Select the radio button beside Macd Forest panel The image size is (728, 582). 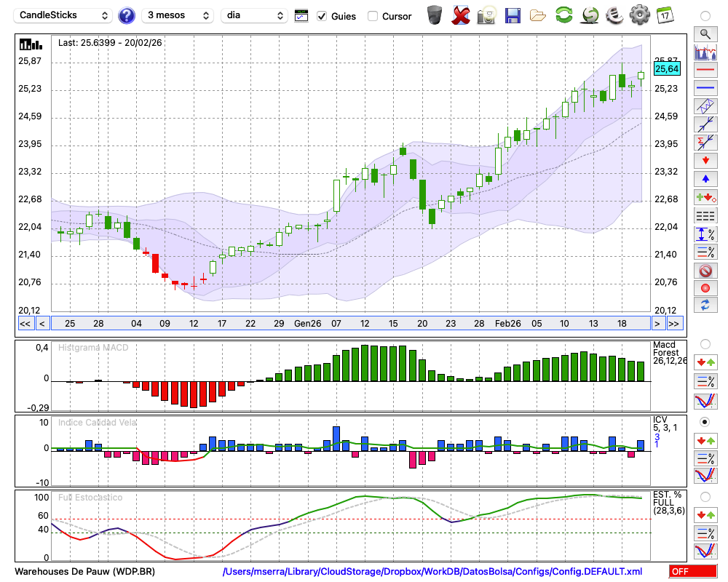(705, 343)
